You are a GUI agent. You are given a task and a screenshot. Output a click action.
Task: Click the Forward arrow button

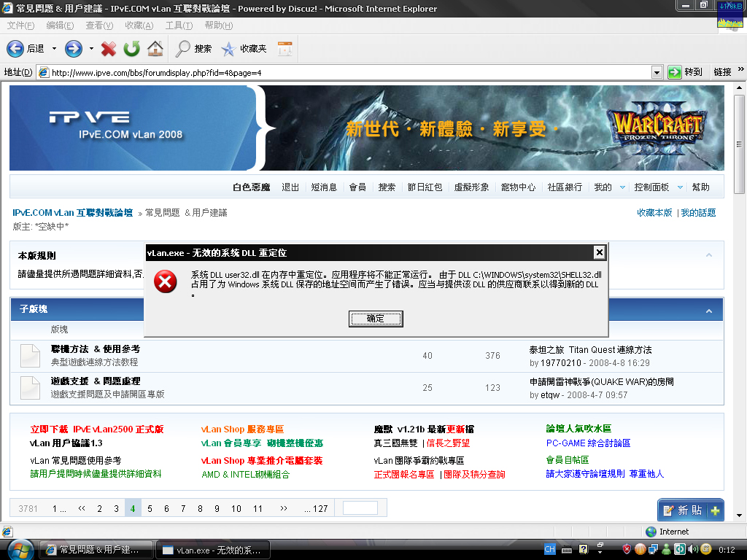pos(73,49)
